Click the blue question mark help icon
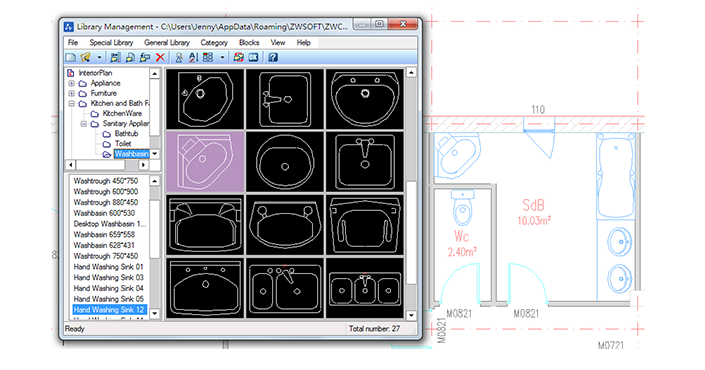The image size is (705, 370). [273, 57]
